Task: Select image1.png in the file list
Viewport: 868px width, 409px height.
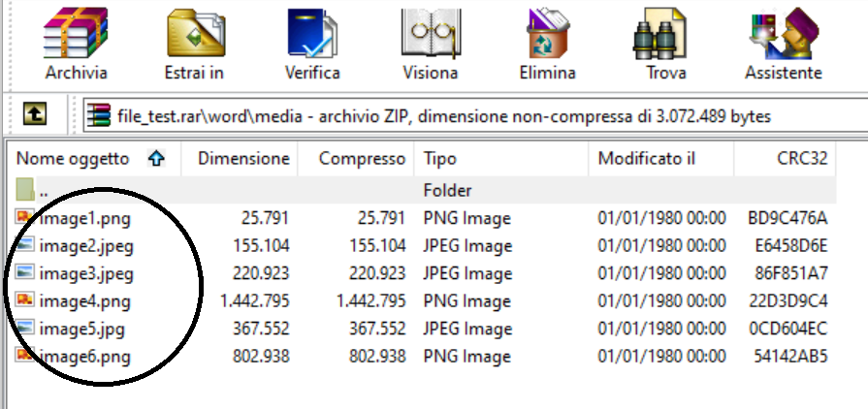Action: [x=421, y=218]
